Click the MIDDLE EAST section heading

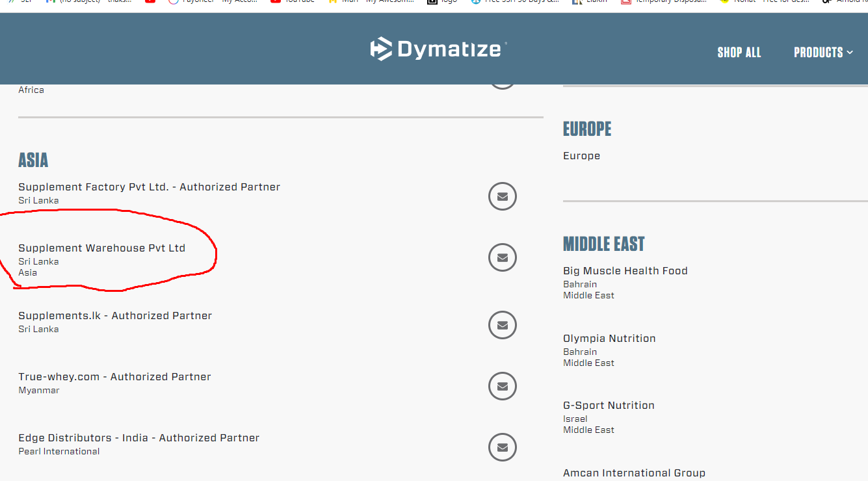604,244
